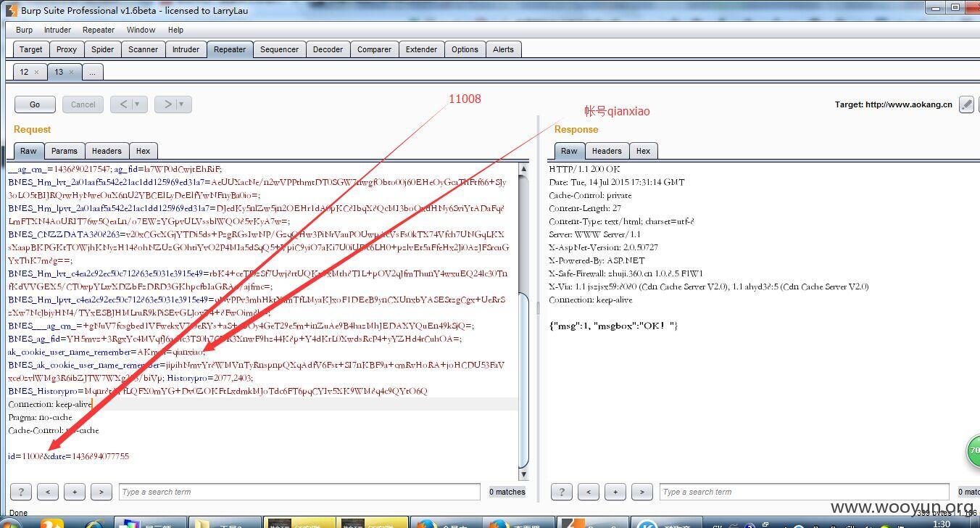980x528 pixels.
Task: Click response search next-match button
Action: coord(641,492)
